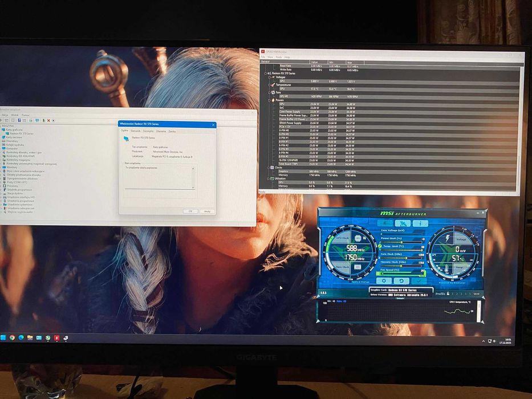Open the information button in MSI Afterburner
The width and height of the screenshot is (532, 399).
pos(420,223)
